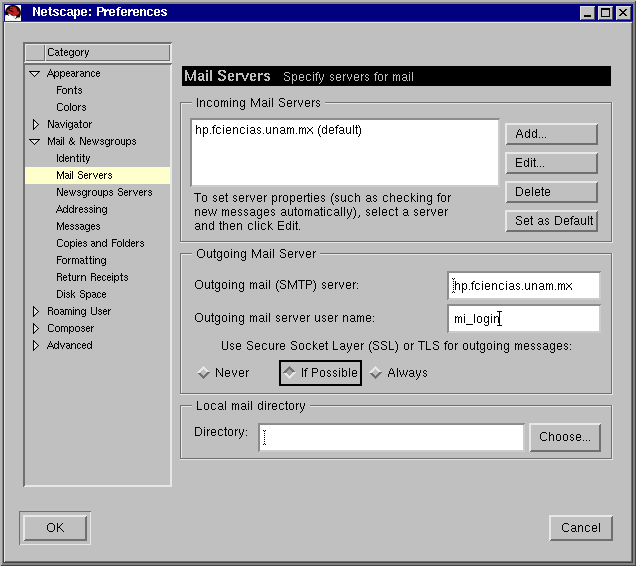This screenshot has height=566, width=636.
Task: Expand the Navigator category
Action: tap(35, 124)
